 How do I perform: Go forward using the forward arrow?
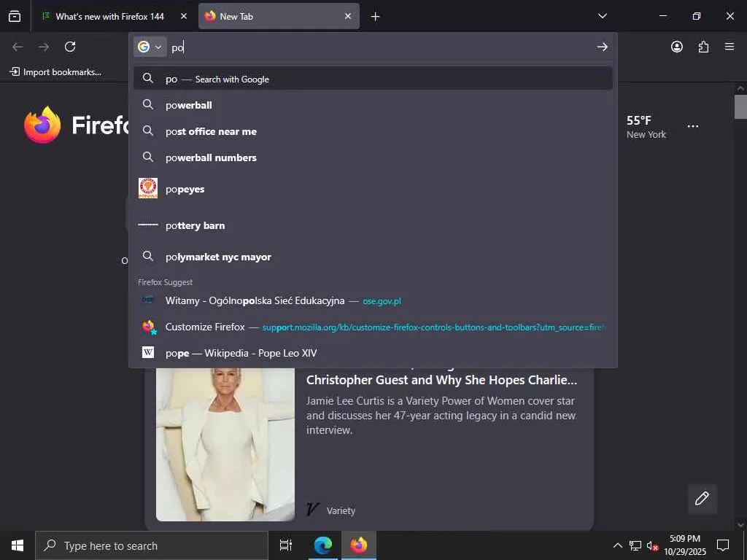(44, 47)
